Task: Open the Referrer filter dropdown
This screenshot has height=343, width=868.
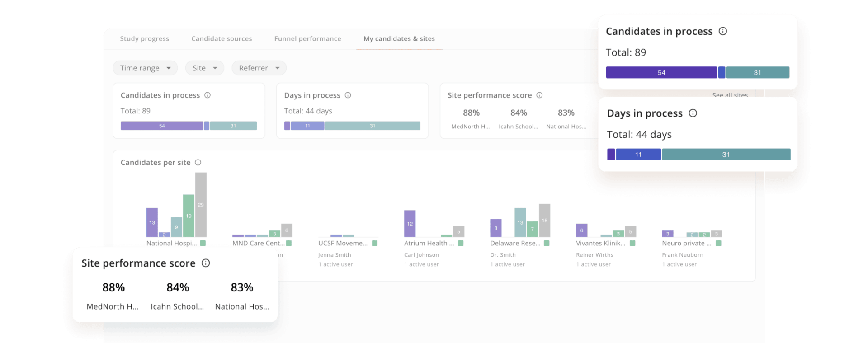Action: pos(259,68)
